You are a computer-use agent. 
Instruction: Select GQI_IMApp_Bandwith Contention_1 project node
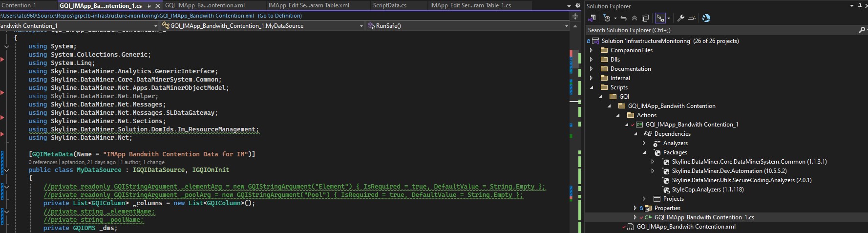pyautogui.click(x=692, y=125)
